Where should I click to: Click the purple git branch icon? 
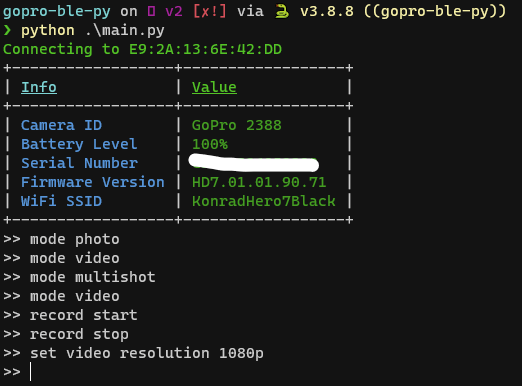tap(151, 12)
